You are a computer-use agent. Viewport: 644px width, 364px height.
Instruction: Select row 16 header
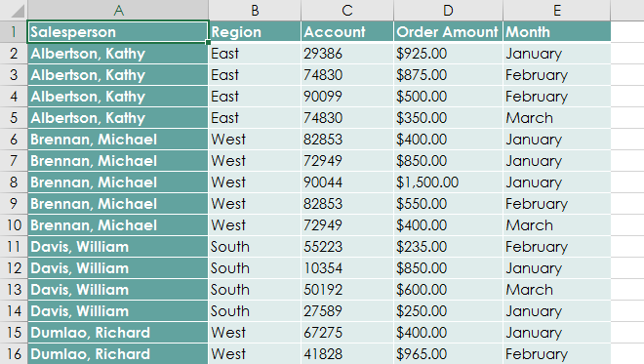tap(14, 353)
